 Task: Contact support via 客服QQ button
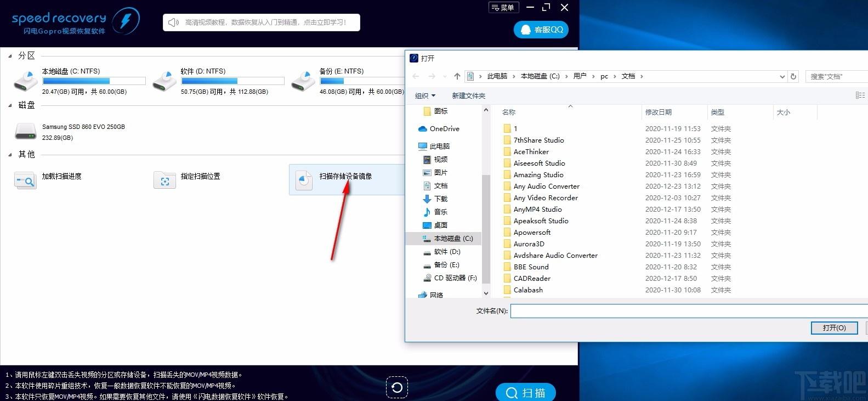(x=541, y=30)
